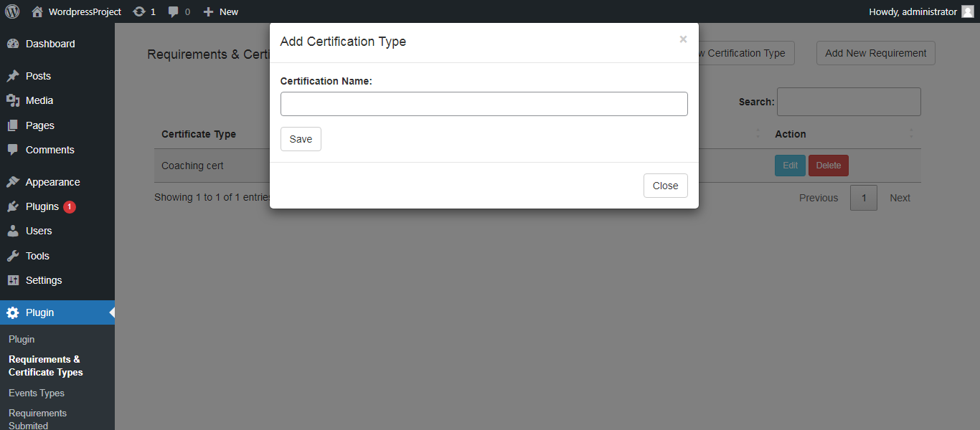This screenshot has height=430, width=980.
Task: Click the Certification Name input field
Action: 484,103
